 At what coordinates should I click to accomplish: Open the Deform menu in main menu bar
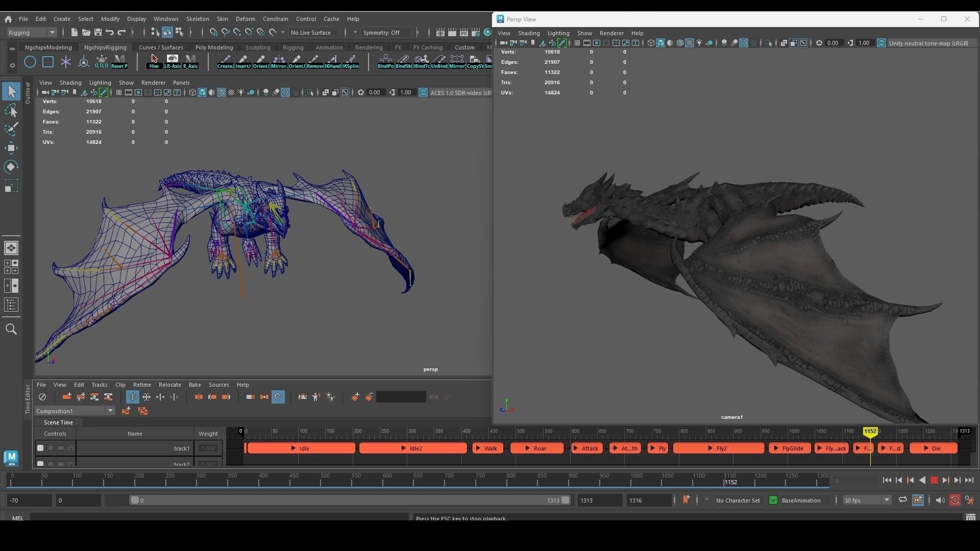click(245, 19)
